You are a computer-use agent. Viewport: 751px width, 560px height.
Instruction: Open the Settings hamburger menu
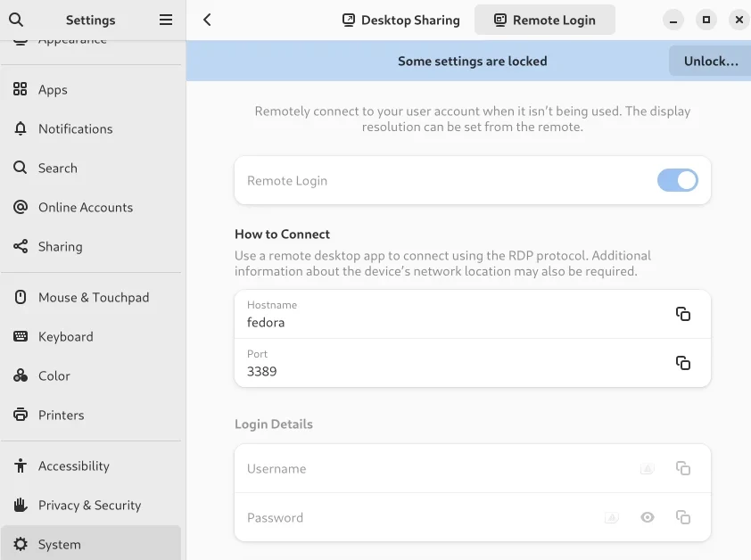pos(166,20)
